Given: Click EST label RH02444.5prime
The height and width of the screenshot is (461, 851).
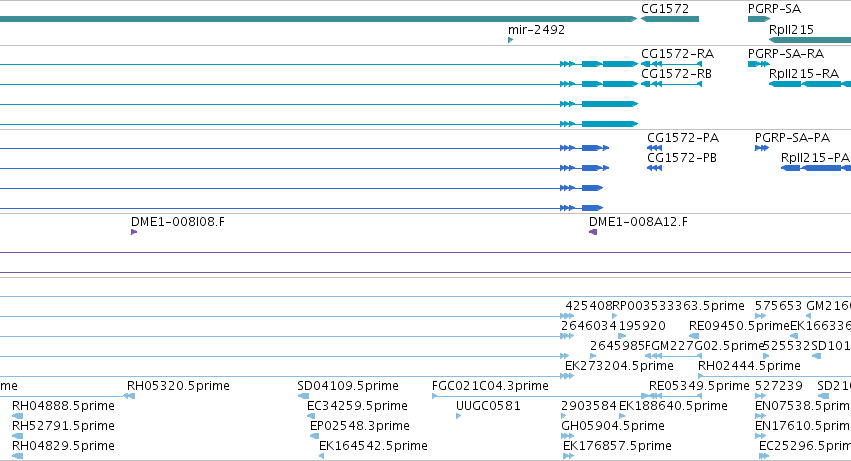Looking at the screenshot, I should tap(749, 366).
